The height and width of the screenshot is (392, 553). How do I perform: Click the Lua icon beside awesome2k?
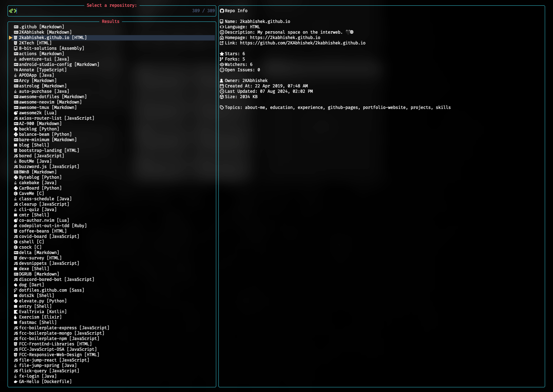tap(16, 113)
